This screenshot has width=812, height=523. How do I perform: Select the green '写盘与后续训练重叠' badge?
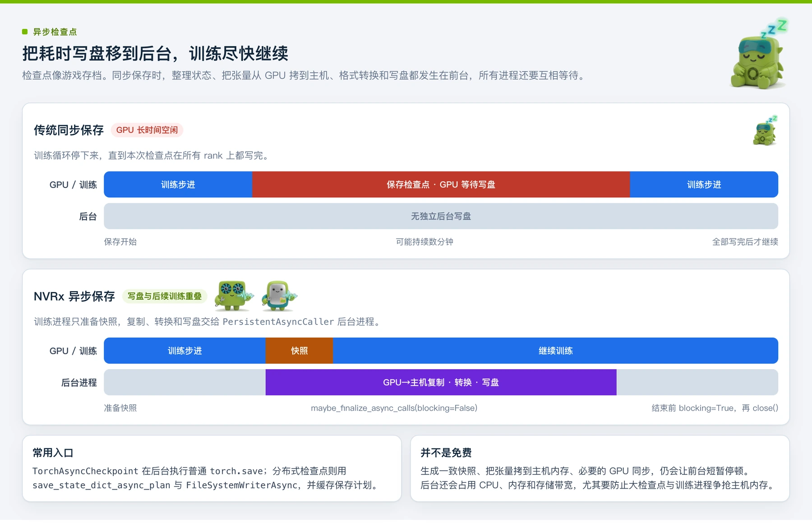165,296
